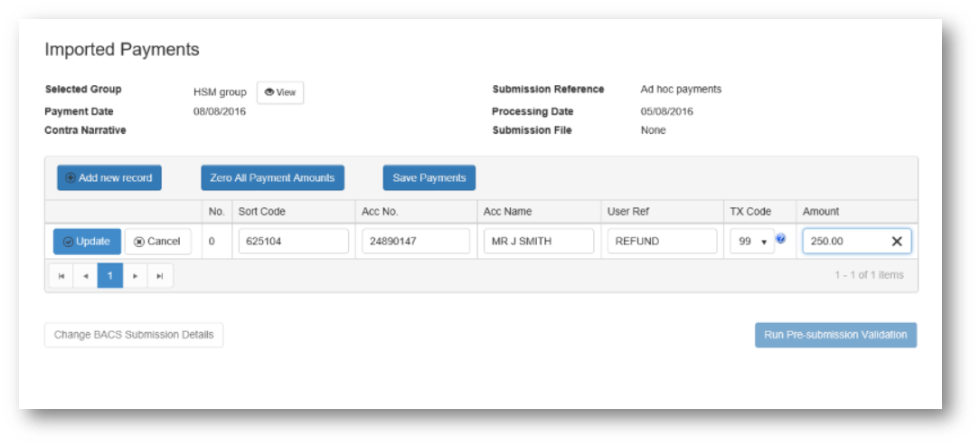Cancel editing the payment row

click(157, 242)
